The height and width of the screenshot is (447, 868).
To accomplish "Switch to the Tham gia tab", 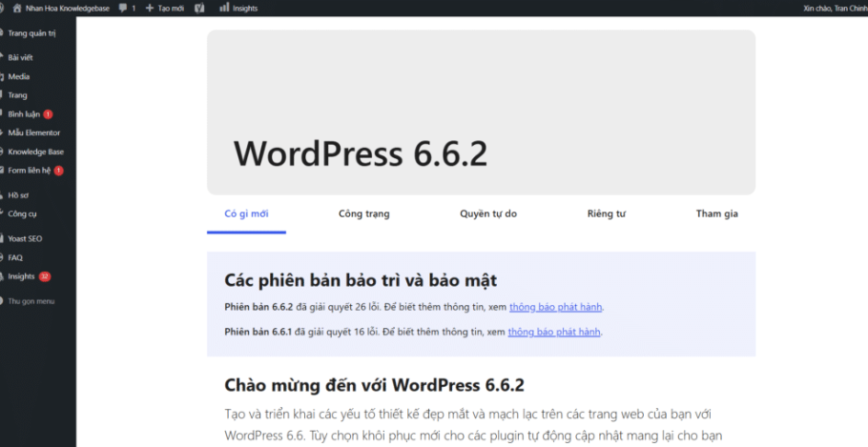I will [717, 214].
